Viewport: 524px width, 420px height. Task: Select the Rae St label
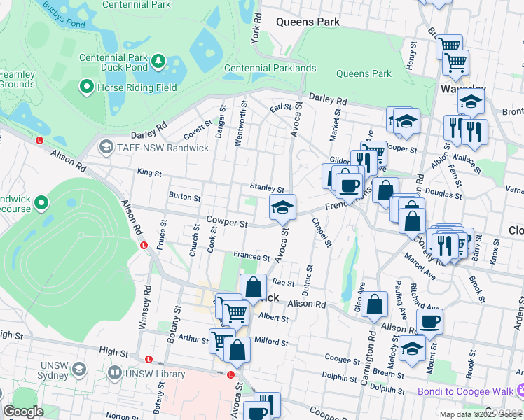point(284,282)
